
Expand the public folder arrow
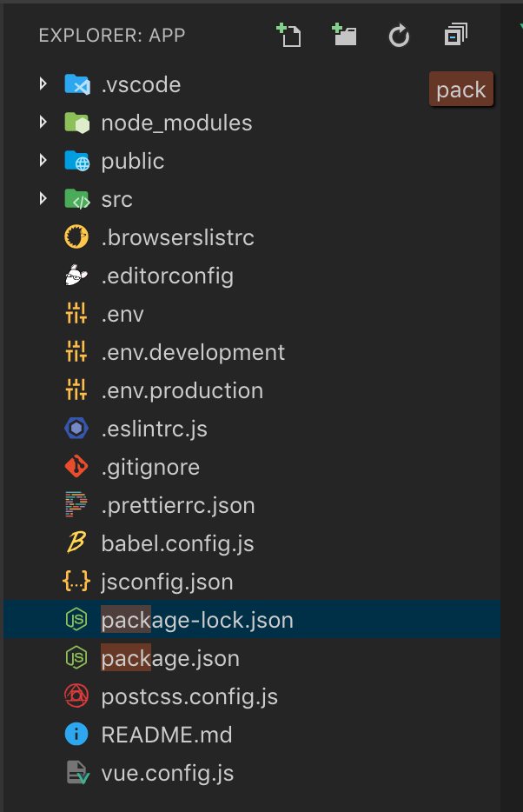[x=43, y=161]
